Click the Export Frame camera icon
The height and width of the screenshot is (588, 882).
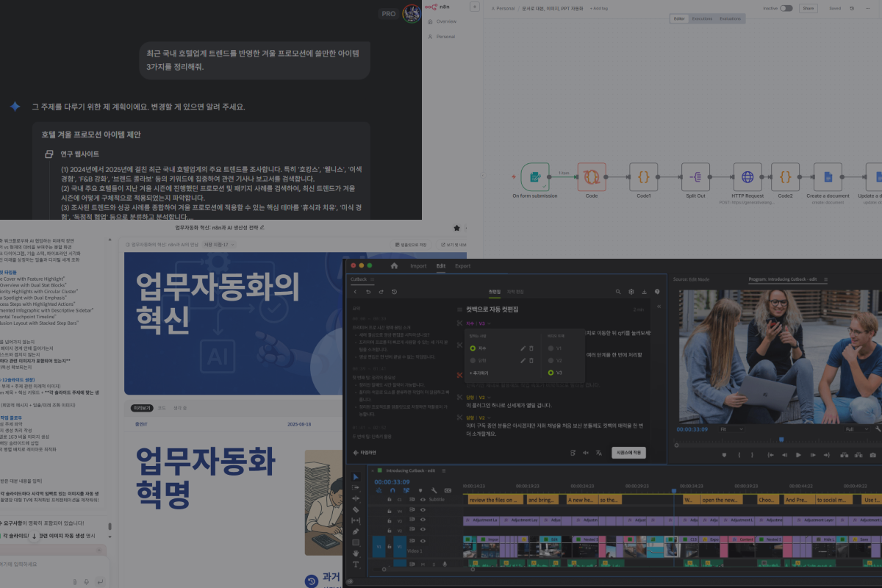(872, 455)
